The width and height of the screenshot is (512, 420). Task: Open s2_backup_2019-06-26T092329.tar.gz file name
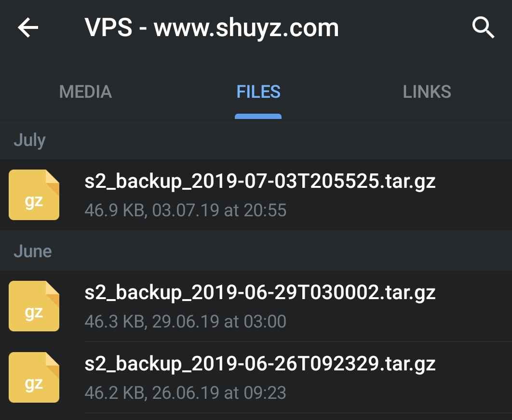pyautogui.click(x=260, y=364)
